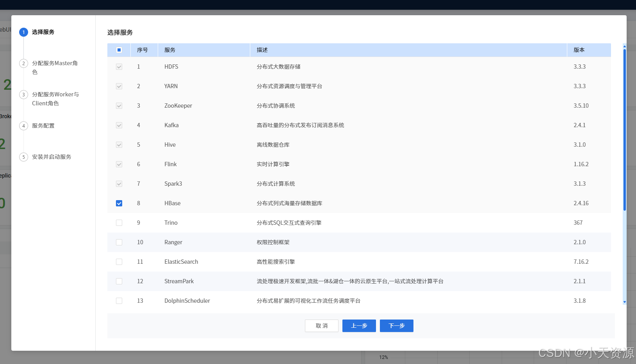Image resolution: width=636 pixels, height=364 pixels.
Task: Tick the StreamPark service checkbox
Action: (119, 281)
